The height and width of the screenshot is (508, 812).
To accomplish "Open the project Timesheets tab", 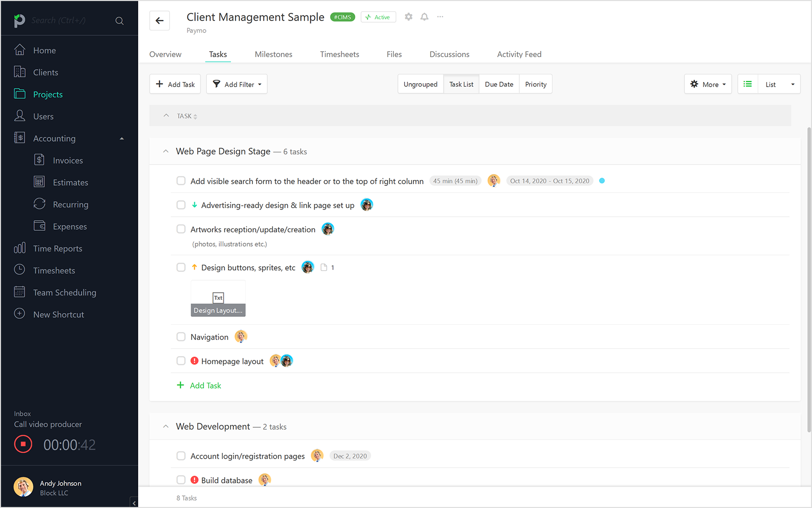I will click(339, 54).
